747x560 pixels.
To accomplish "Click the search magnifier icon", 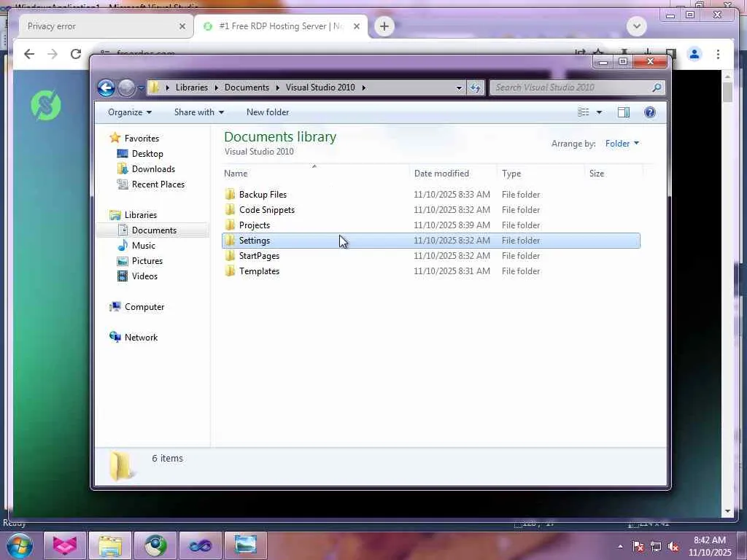I will click(x=657, y=87).
